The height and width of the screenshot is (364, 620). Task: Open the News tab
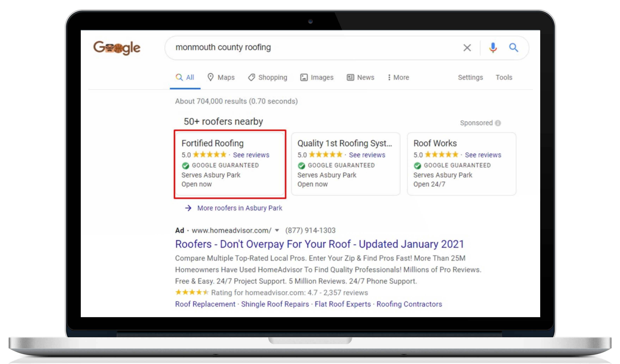(x=360, y=77)
